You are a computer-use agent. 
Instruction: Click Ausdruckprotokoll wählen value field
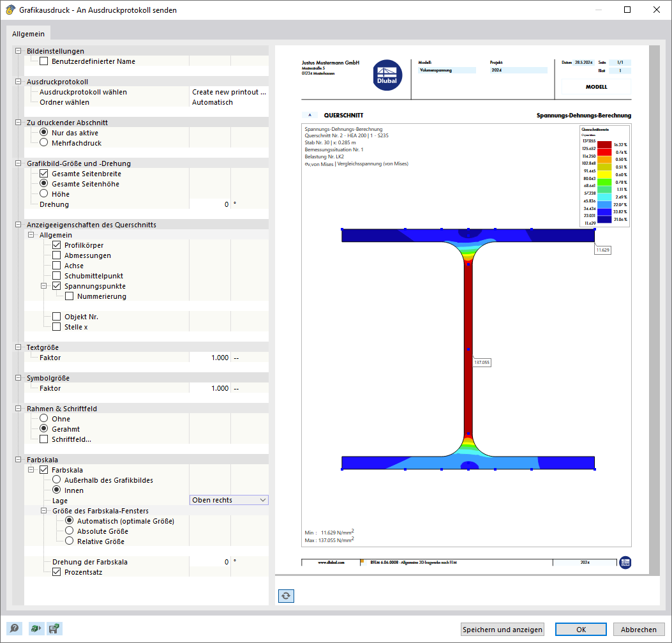pyautogui.click(x=229, y=92)
